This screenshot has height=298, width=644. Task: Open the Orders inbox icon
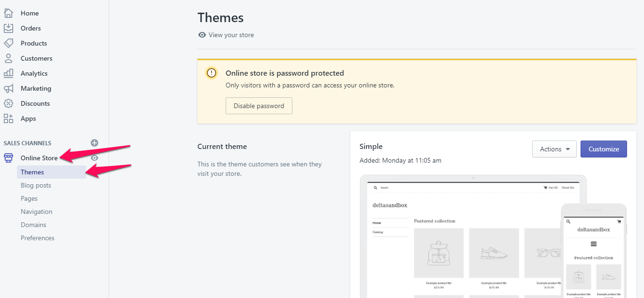point(8,28)
